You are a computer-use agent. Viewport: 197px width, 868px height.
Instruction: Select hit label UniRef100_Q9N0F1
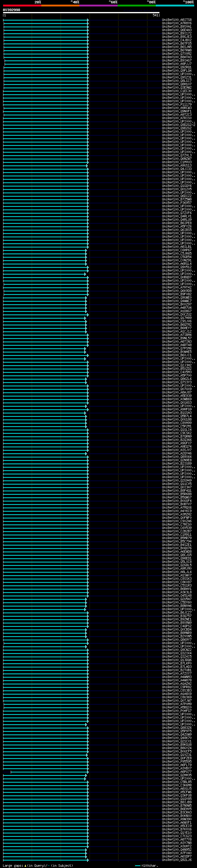[x=177, y=111]
